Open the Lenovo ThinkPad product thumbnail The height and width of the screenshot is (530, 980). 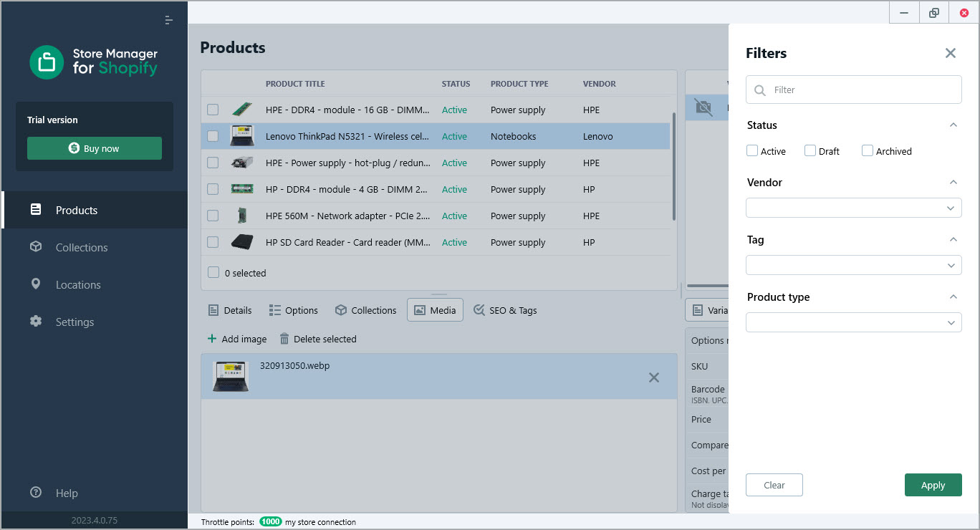click(243, 136)
